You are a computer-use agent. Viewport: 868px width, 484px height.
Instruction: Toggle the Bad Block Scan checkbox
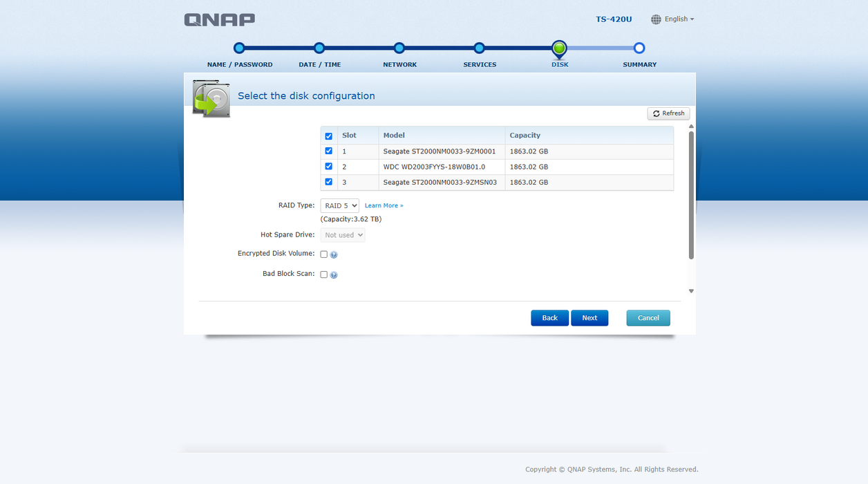tap(323, 274)
